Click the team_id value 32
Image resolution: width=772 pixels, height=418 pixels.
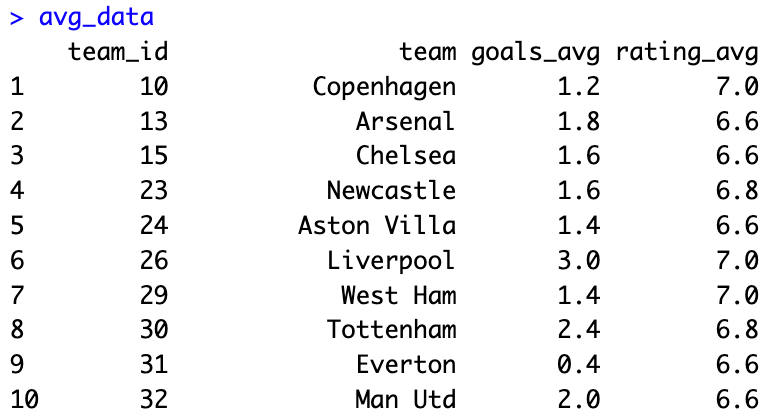pos(154,400)
